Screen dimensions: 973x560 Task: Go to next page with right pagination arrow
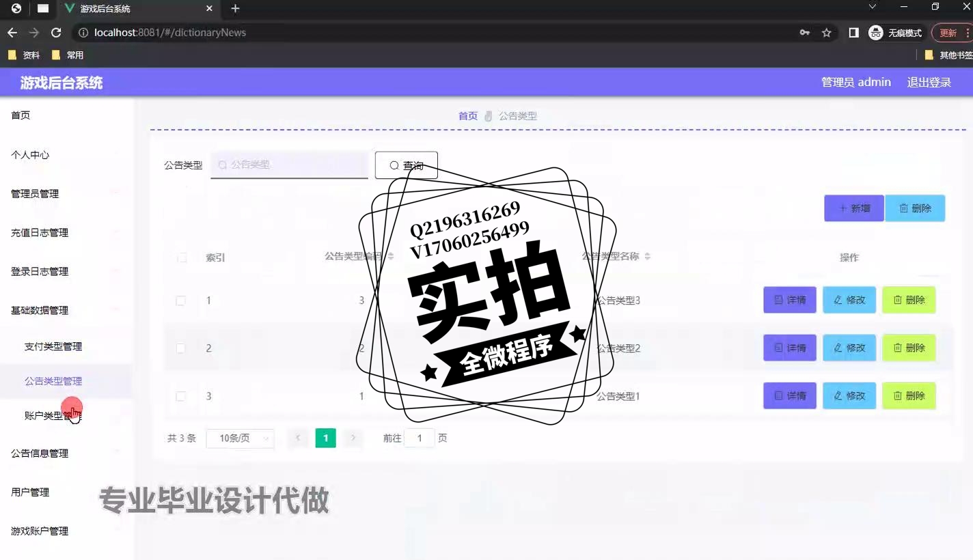353,438
